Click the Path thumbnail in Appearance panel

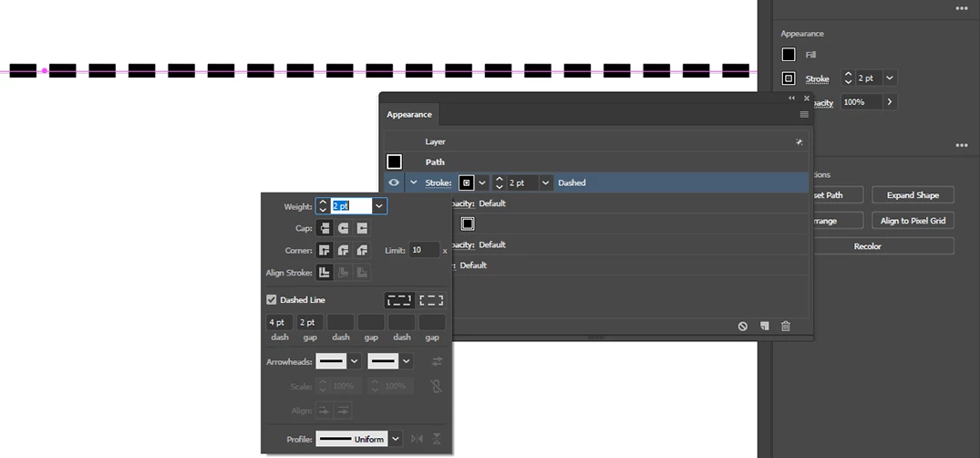point(394,162)
